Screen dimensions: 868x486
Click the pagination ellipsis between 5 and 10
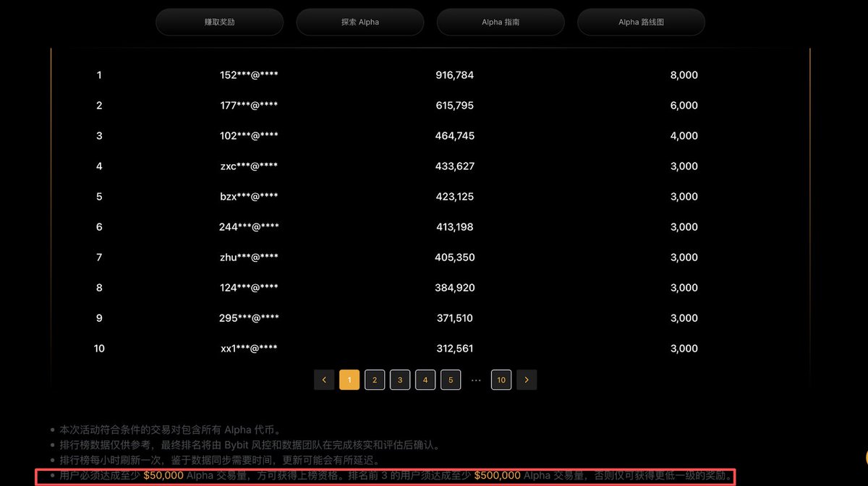click(x=476, y=380)
